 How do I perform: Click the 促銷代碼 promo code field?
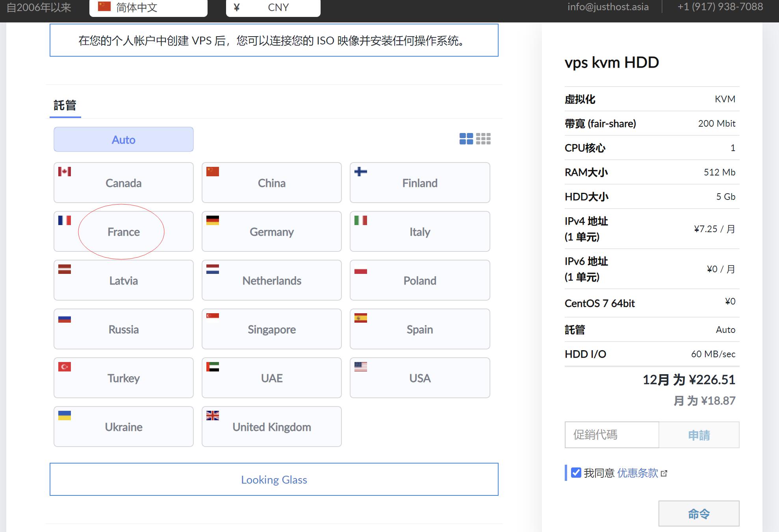coord(612,435)
